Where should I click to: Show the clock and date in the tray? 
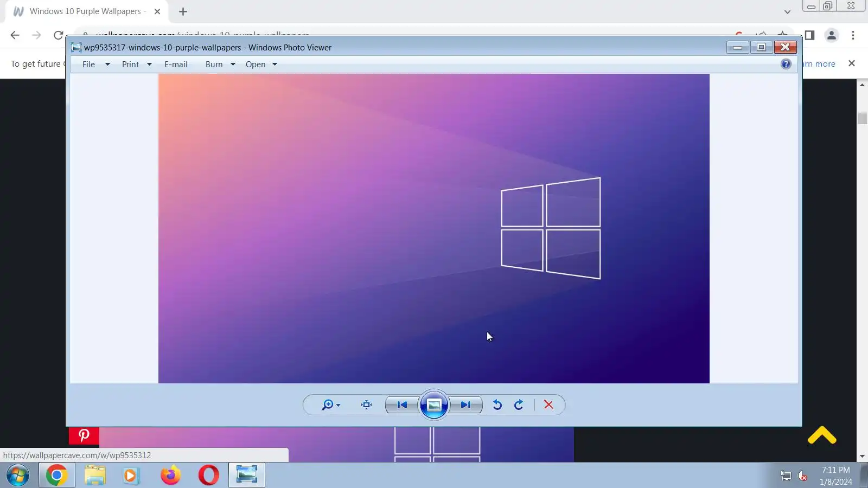[x=835, y=476]
